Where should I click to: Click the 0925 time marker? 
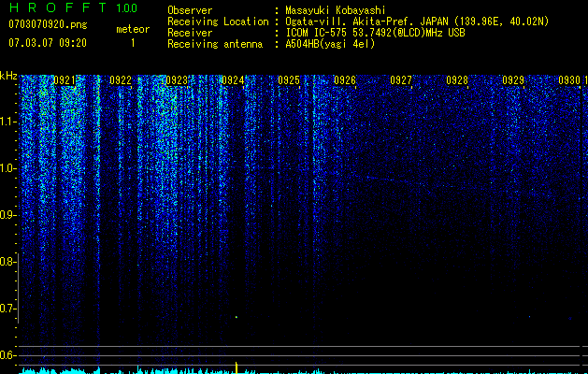pos(289,80)
